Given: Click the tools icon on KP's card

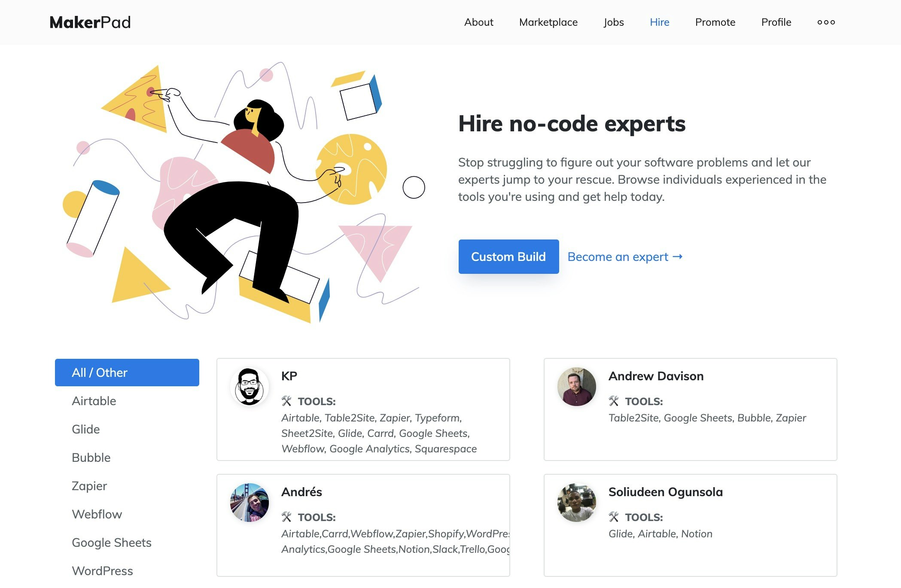Looking at the screenshot, I should (287, 401).
